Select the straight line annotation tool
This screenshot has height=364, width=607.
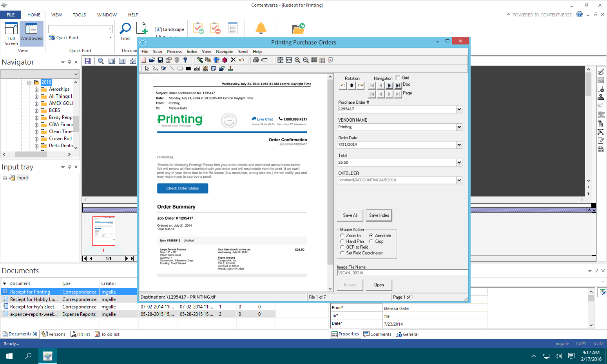click(172, 68)
